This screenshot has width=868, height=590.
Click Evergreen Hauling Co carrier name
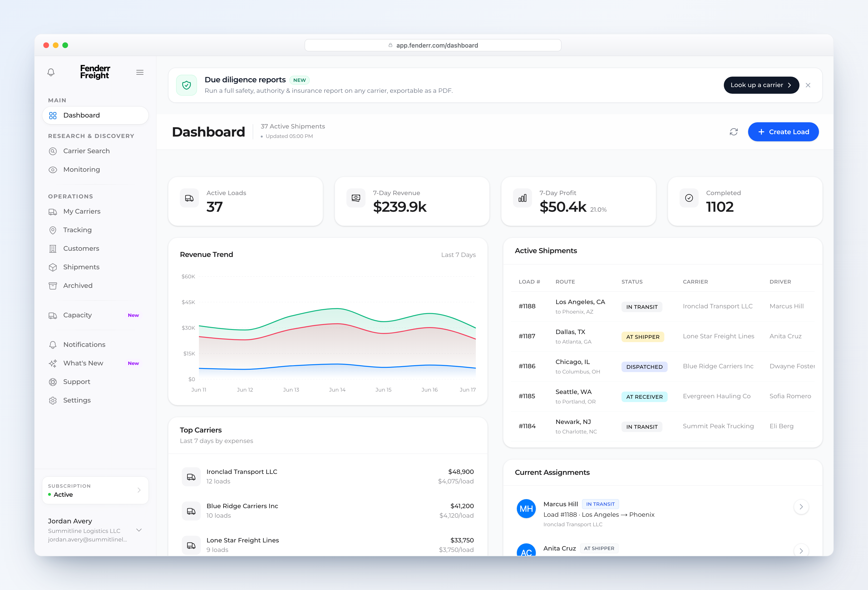(x=716, y=396)
